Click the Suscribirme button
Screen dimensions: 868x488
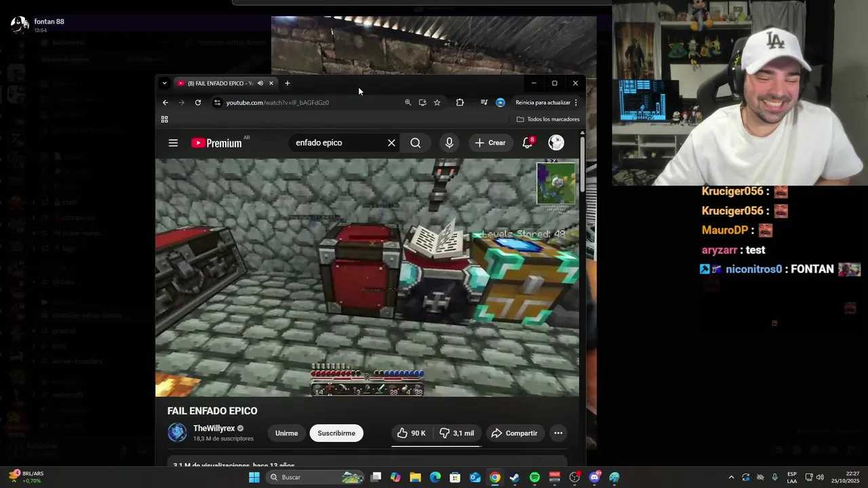coord(336,433)
